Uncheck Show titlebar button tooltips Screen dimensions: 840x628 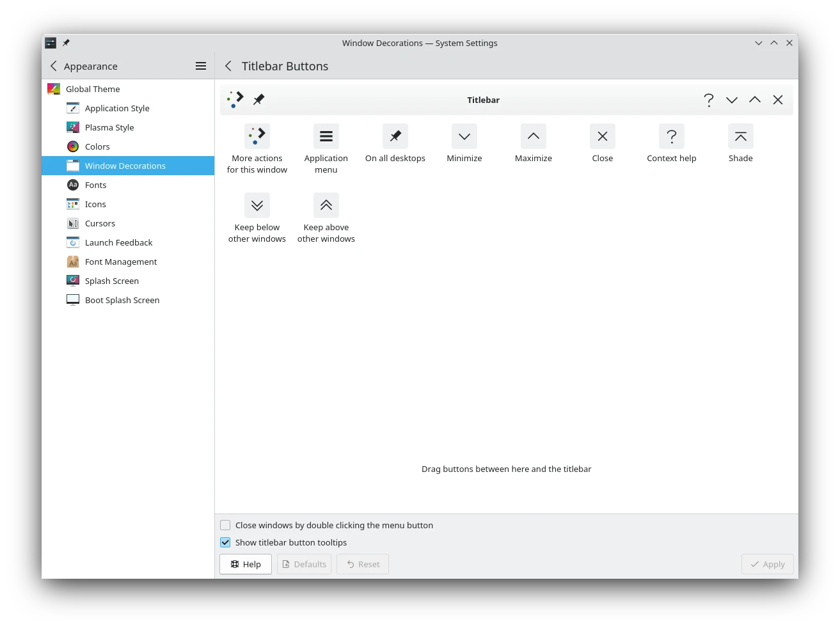tap(225, 542)
